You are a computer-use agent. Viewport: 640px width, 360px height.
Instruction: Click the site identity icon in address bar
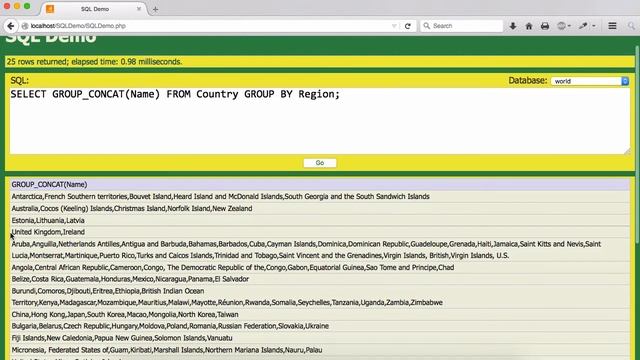[25, 26]
